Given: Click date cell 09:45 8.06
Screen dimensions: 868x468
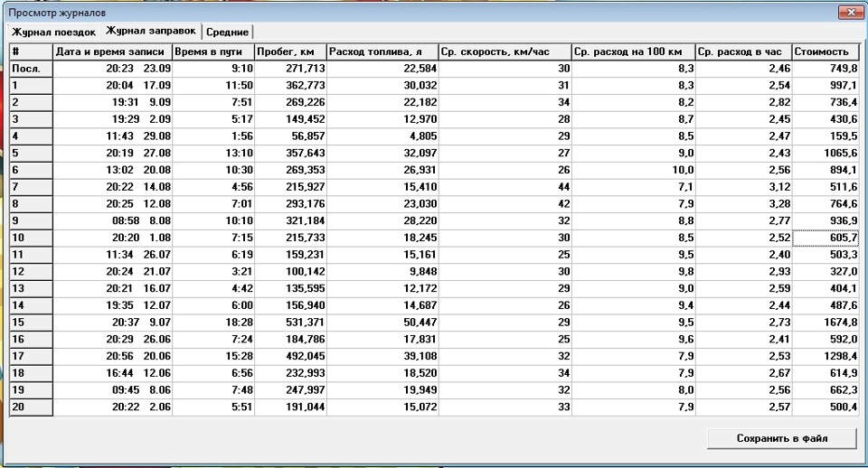Looking at the screenshot, I should (x=112, y=390).
